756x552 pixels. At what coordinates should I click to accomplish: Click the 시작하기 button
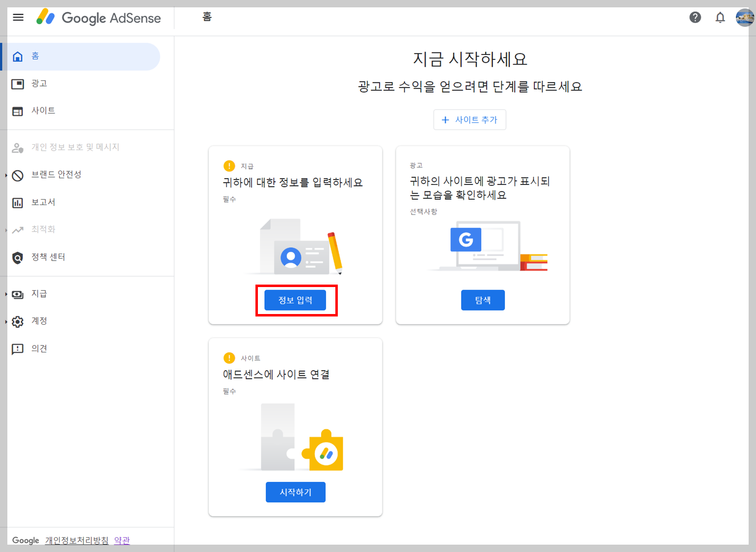[x=296, y=492]
